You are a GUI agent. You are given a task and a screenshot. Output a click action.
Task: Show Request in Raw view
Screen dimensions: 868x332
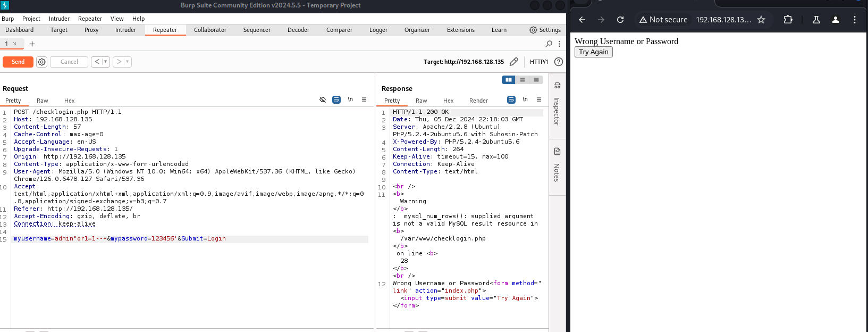(x=43, y=101)
